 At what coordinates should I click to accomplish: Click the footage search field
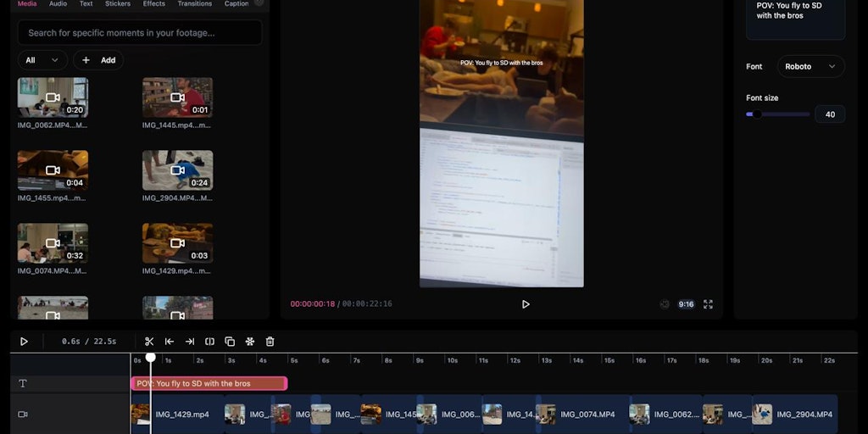140,33
